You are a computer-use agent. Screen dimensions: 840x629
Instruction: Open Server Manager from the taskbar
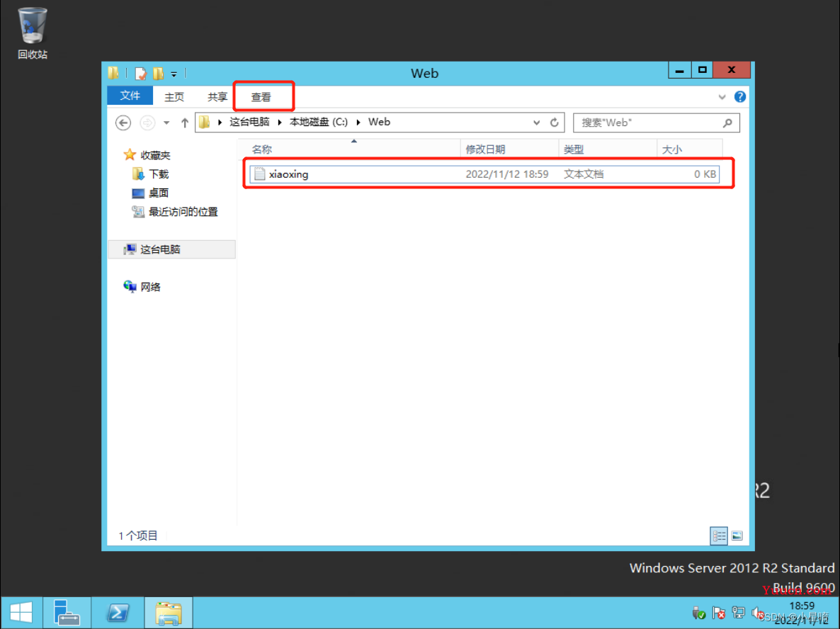pos(67,613)
